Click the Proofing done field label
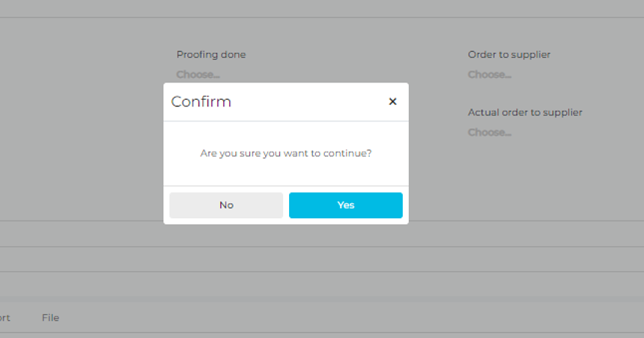644x338 pixels. (x=211, y=55)
